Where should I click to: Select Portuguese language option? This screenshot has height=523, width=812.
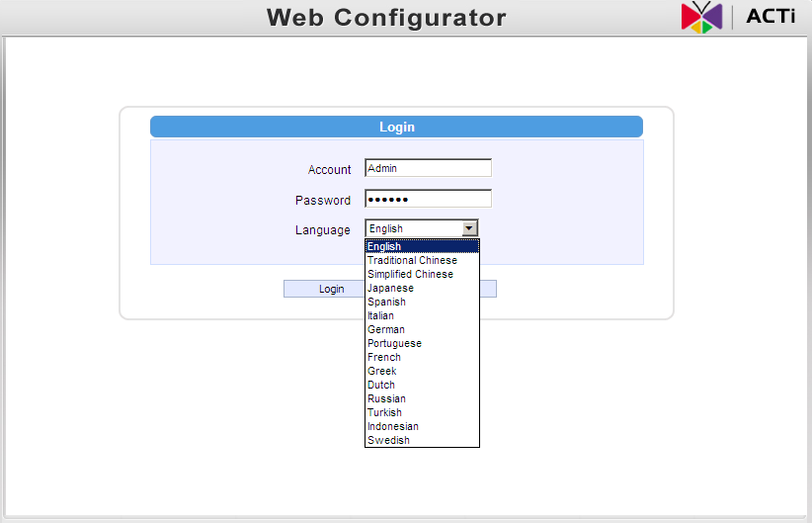pyautogui.click(x=422, y=343)
